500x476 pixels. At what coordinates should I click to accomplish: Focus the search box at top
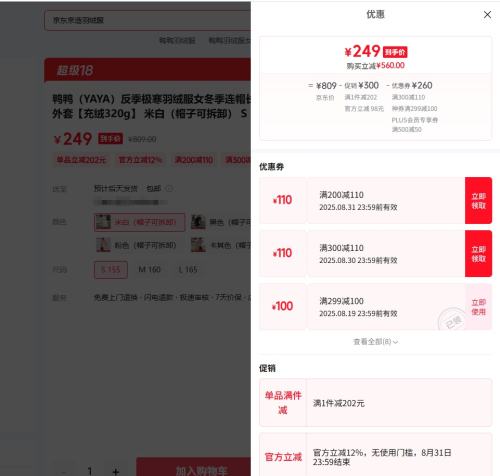148,20
